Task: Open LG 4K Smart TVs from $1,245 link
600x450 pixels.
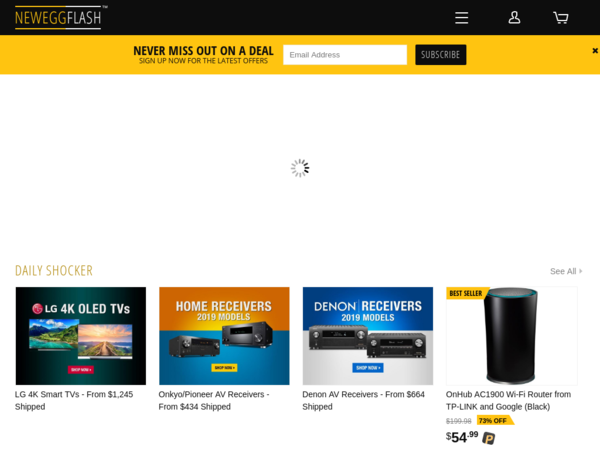Action: point(74,400)
